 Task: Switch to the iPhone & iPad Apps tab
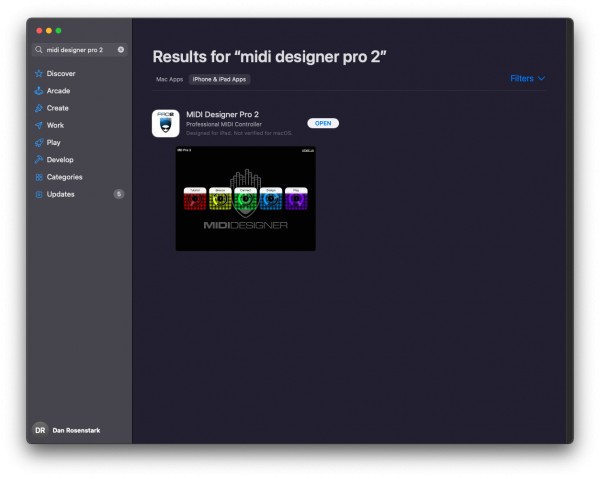click(x=219, y=79)
